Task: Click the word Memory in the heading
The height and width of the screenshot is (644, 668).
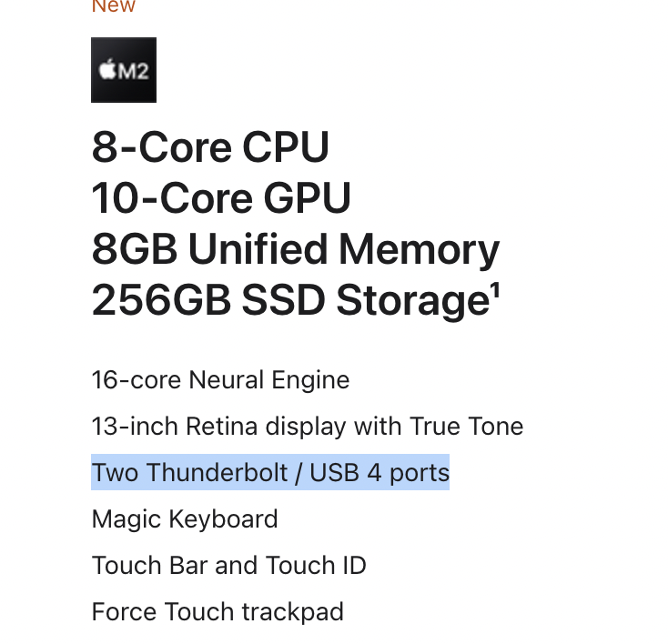Action: click(x=419, y=249)
